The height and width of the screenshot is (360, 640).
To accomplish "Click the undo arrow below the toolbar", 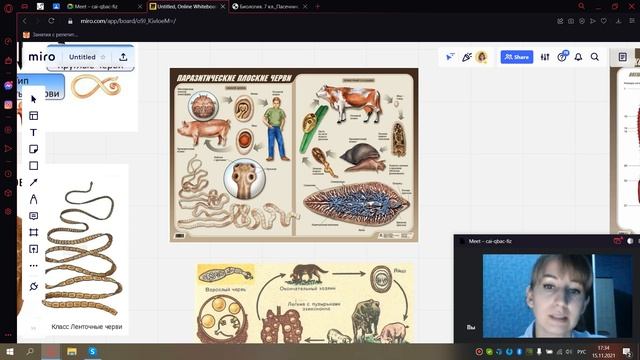I will (33, 328).
